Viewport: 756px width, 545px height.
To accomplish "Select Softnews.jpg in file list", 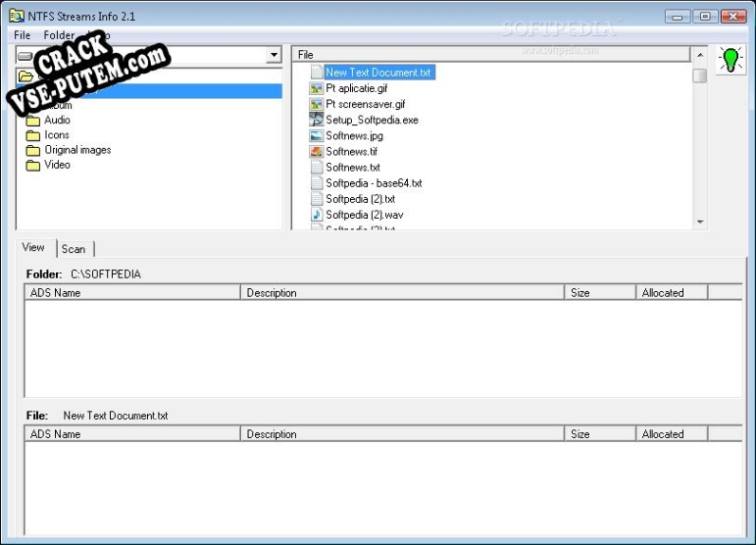I will (x=354, y=136).
